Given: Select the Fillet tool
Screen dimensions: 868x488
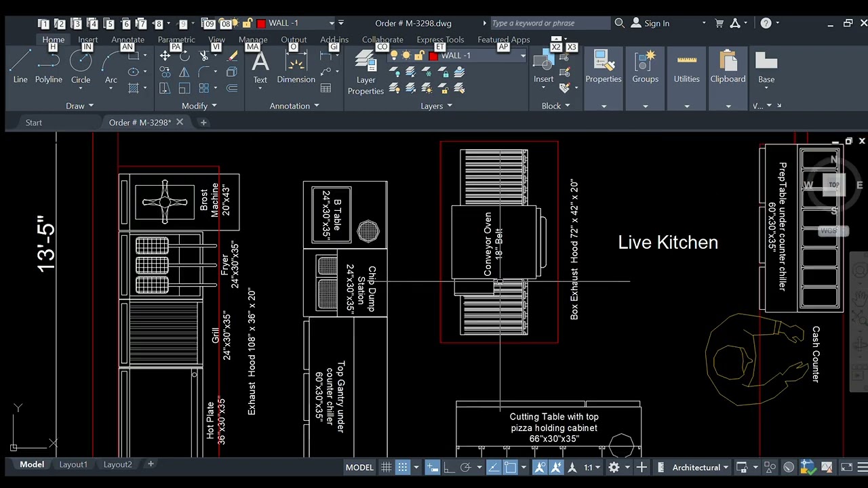Looking at the screenshot, I should pyautogui.click(x=204, y=72).
